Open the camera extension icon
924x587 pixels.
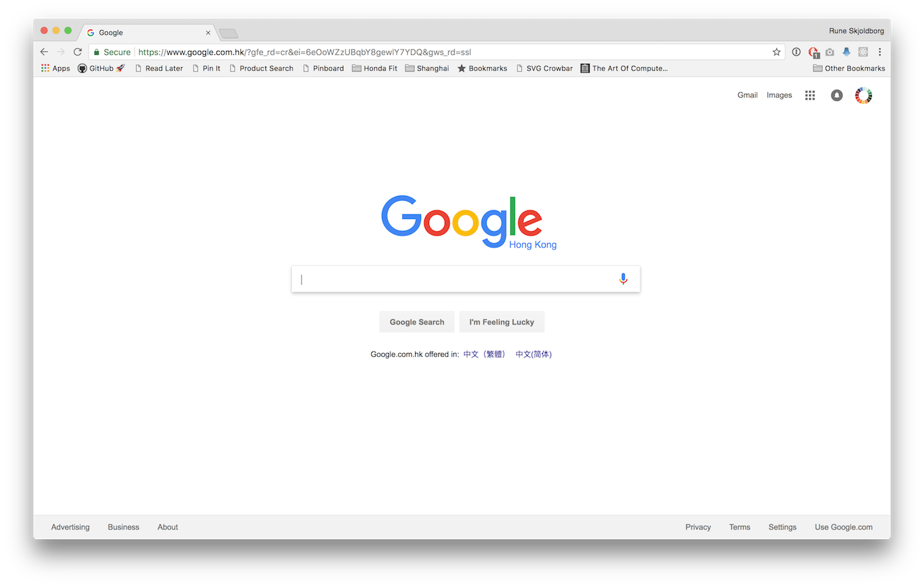[x=830, y=52]
